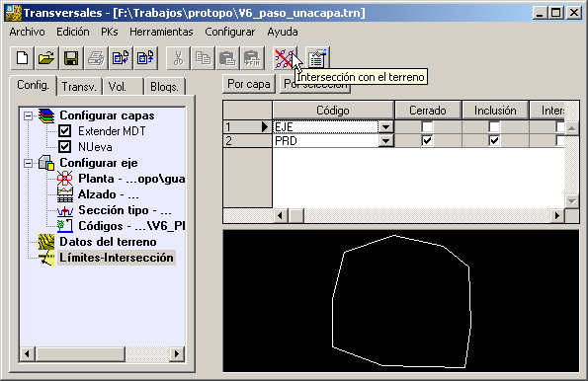Create a new file with toolbar icon
588x381 pixels.
click(x=22, y=58)
